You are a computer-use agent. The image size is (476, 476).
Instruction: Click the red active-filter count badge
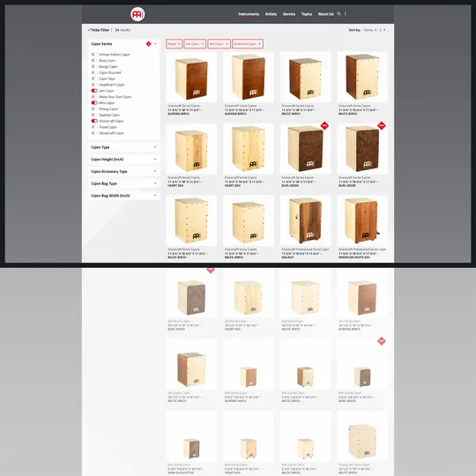click(148, 44)
